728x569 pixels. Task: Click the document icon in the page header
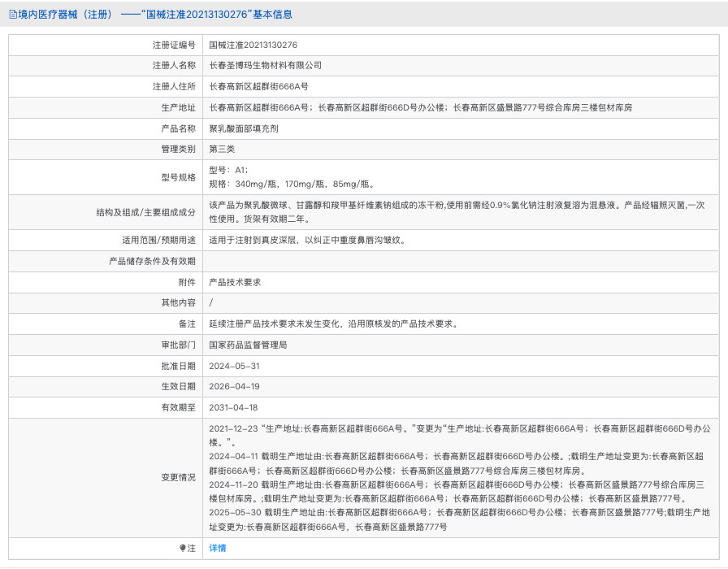(12, 15)
